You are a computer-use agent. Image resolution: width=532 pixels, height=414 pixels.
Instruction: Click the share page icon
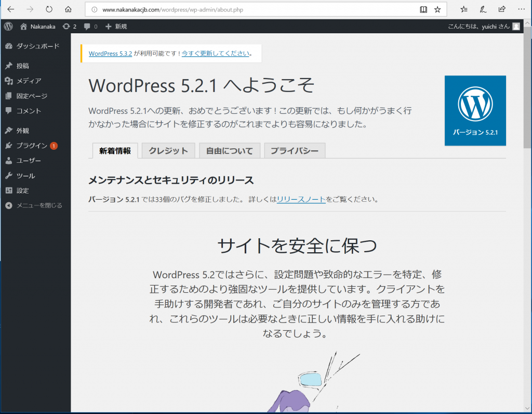(x=502, y=9)
